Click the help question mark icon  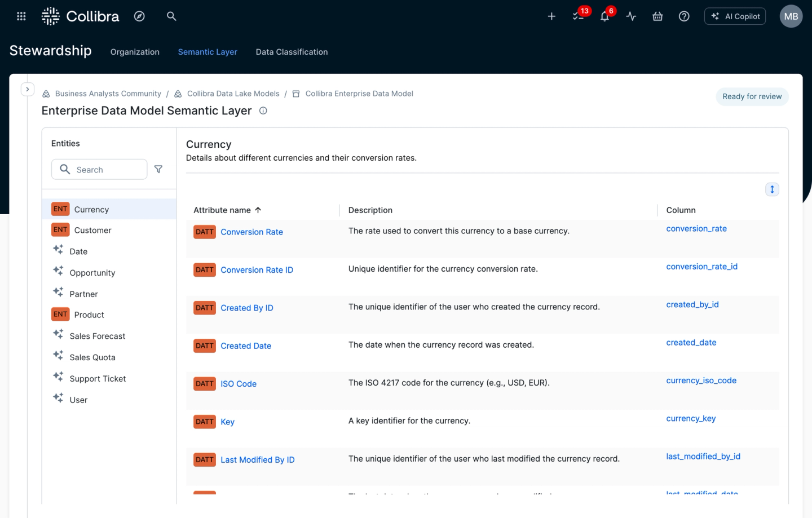[x=684, y=16]
